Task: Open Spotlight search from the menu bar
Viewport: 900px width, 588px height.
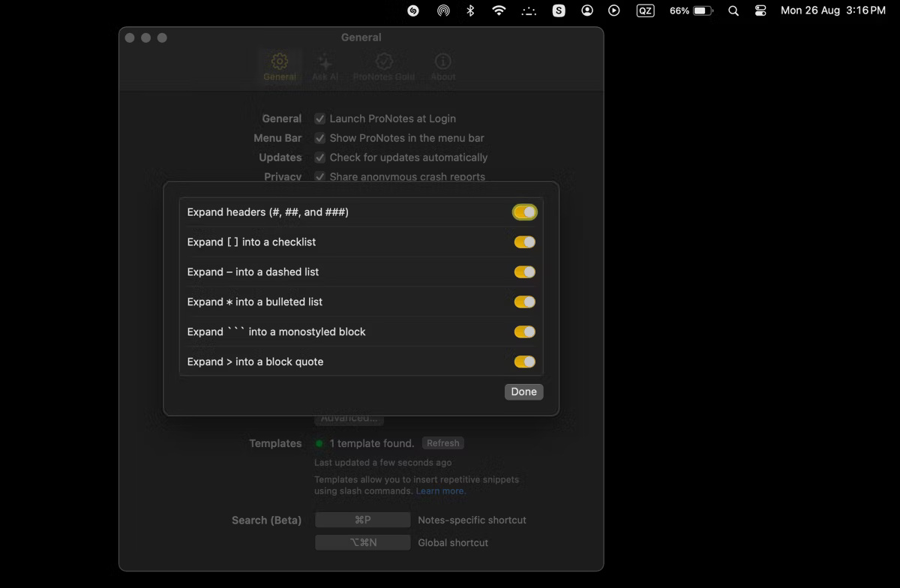Action: [x=733, y=10]
